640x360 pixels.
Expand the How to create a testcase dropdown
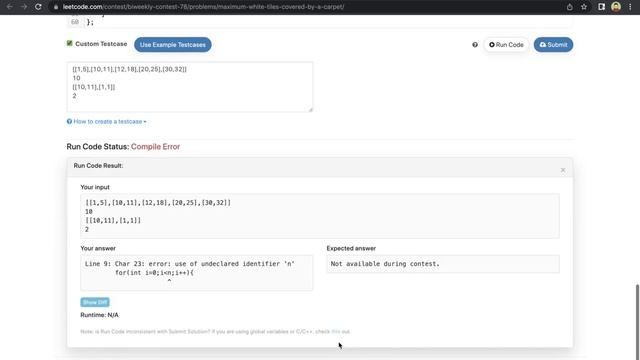[107, 122]
